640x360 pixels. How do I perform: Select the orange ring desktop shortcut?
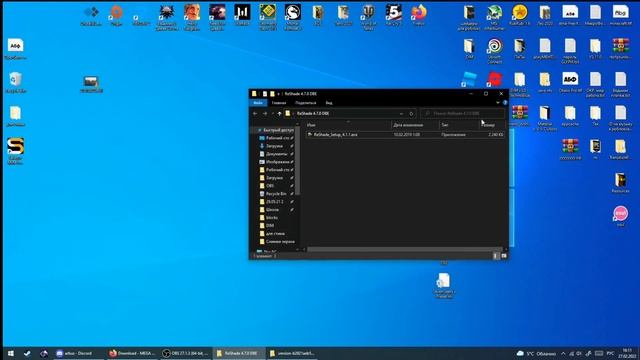click(x=116, y=15)
